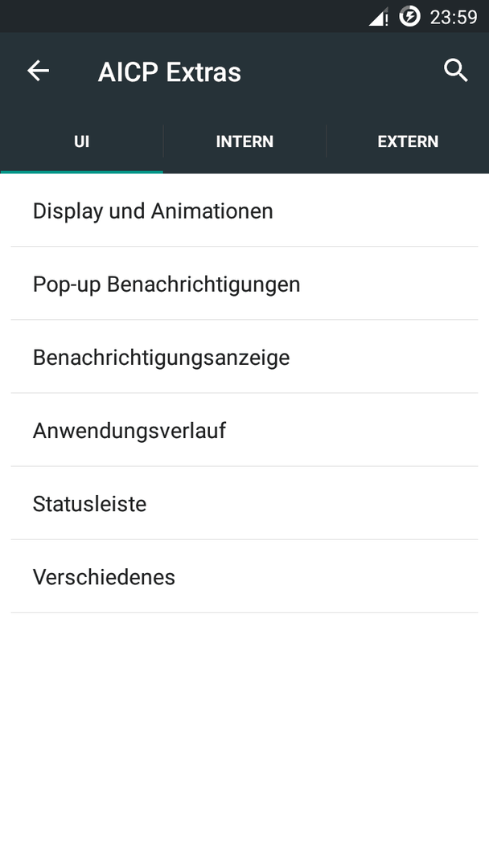Tap the battery charging icon
The width and height of the screenshot is (489, 868).
[410, 16]
